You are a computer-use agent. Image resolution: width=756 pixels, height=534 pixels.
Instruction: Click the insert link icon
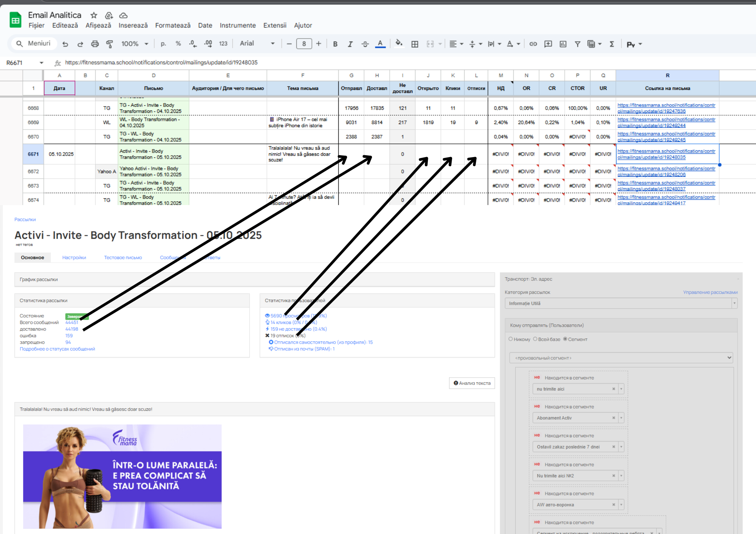(533, 44)
